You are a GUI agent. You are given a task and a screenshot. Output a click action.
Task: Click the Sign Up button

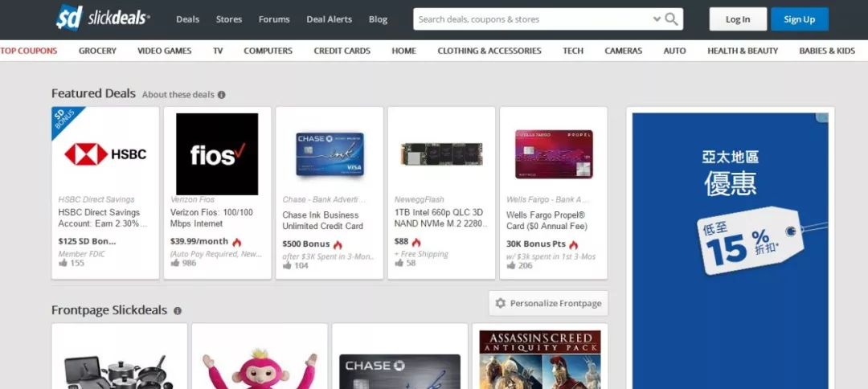point(800,19)
